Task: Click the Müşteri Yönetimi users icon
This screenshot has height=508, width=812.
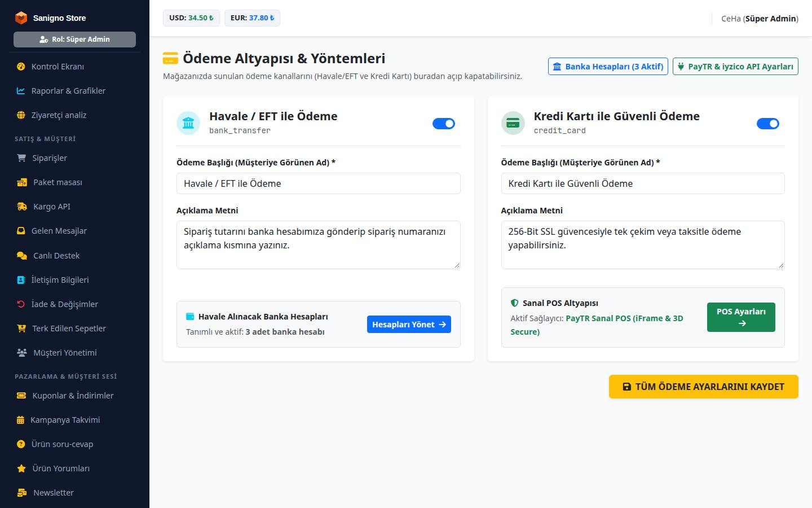Action: pos(22,353)
